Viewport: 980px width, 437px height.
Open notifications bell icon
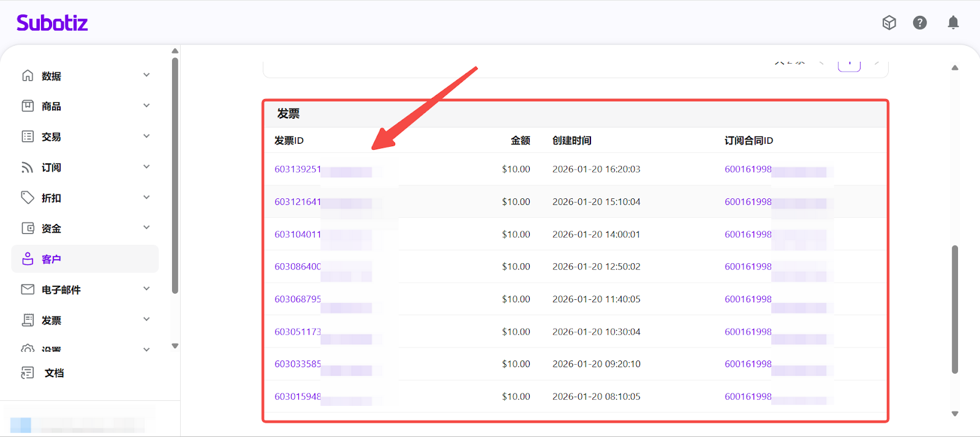(953, 23)
